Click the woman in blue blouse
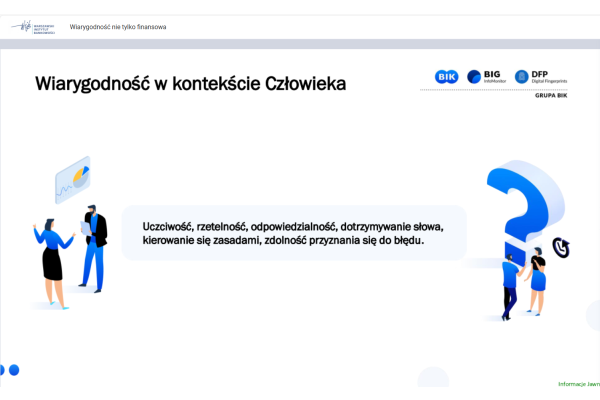600x400 pixels. 51,260
